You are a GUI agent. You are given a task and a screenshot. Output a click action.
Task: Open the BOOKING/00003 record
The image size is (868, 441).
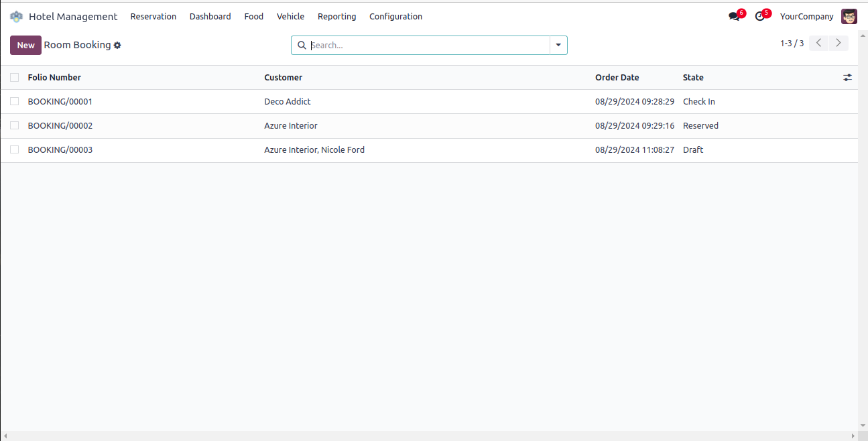point(60,150)
